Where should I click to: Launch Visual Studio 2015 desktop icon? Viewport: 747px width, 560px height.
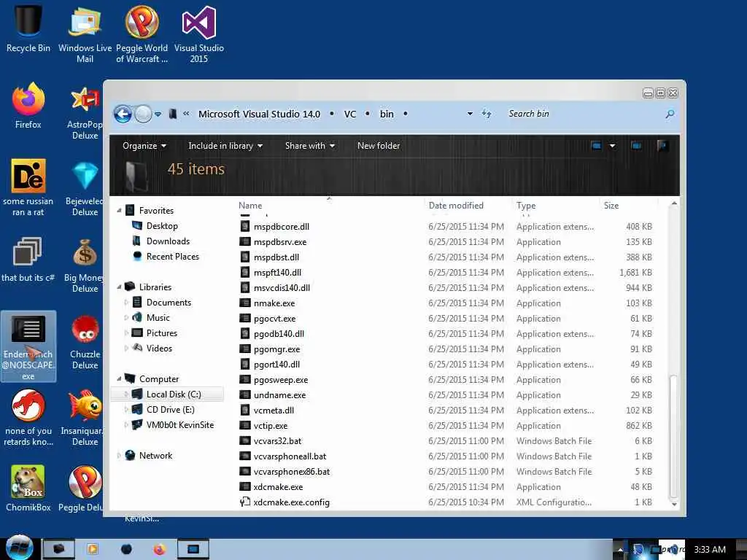[x=198, y=34]
